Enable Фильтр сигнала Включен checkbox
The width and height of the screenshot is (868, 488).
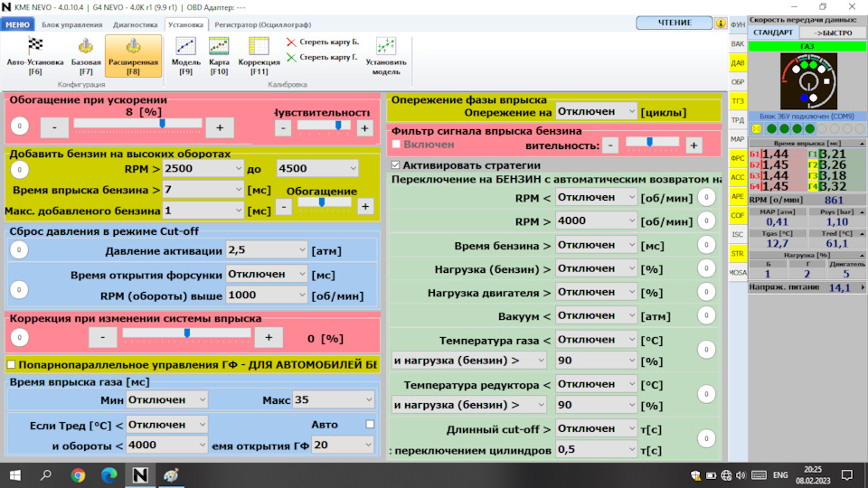coord(396,145)
